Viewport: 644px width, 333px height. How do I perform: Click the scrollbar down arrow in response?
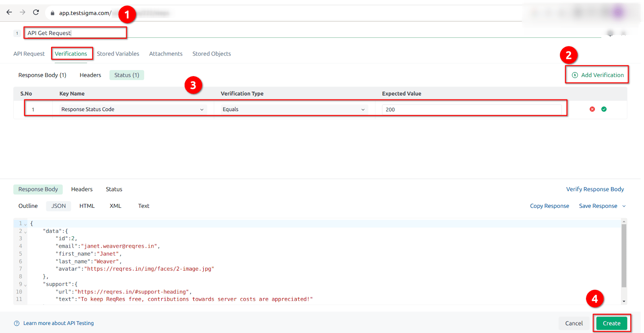pos(624,302)
